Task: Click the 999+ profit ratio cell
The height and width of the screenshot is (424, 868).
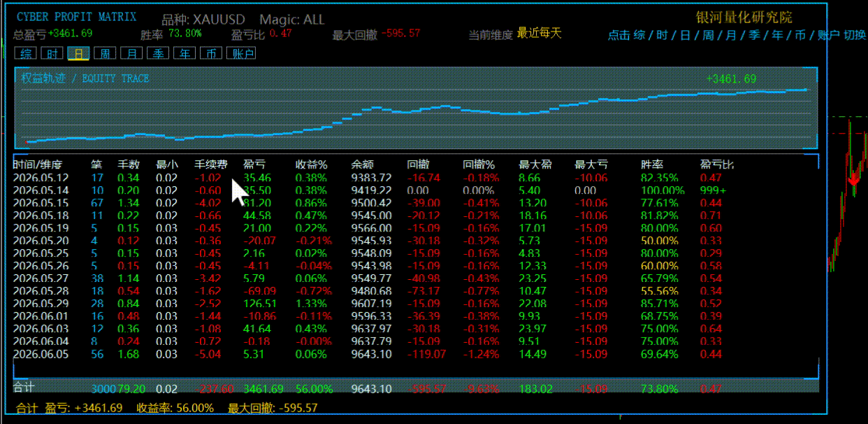Action: pos(714,190)
